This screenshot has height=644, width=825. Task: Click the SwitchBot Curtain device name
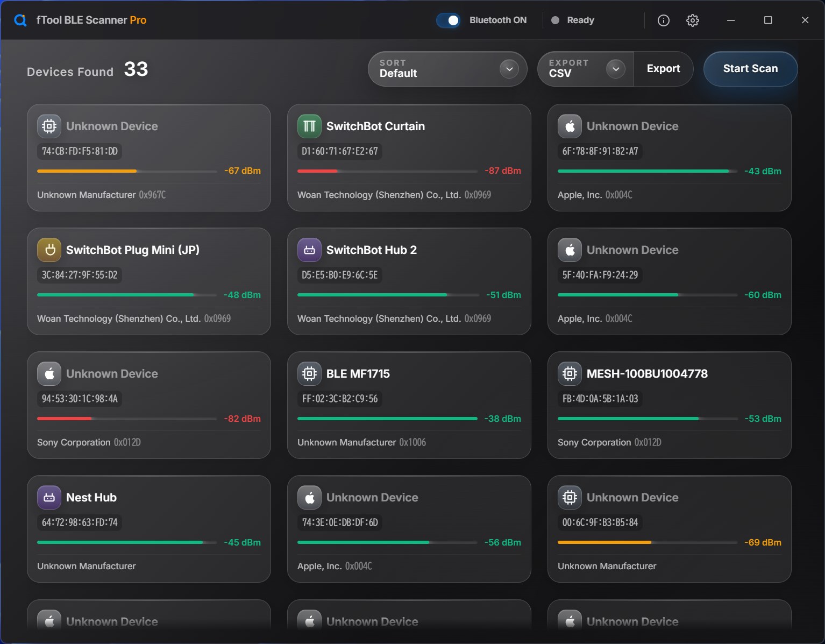375,126
